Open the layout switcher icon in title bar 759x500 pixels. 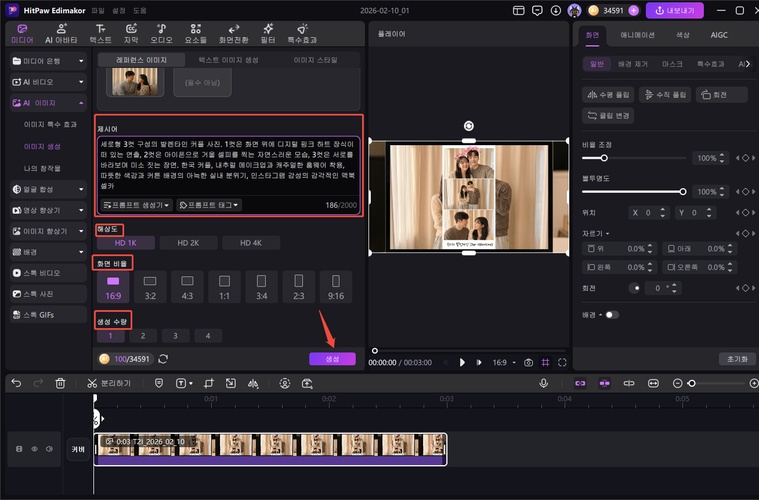pyautogui.click(x=518, y=10)
